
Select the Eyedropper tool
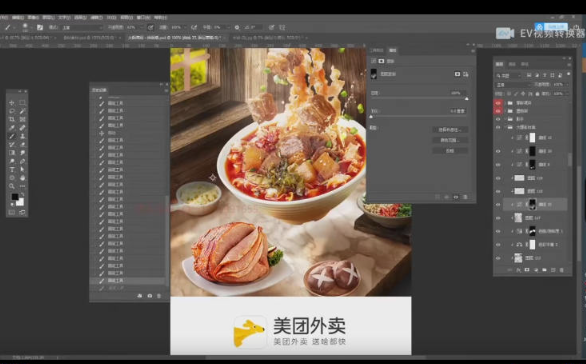pyautogui.click(x=12, y=128)
